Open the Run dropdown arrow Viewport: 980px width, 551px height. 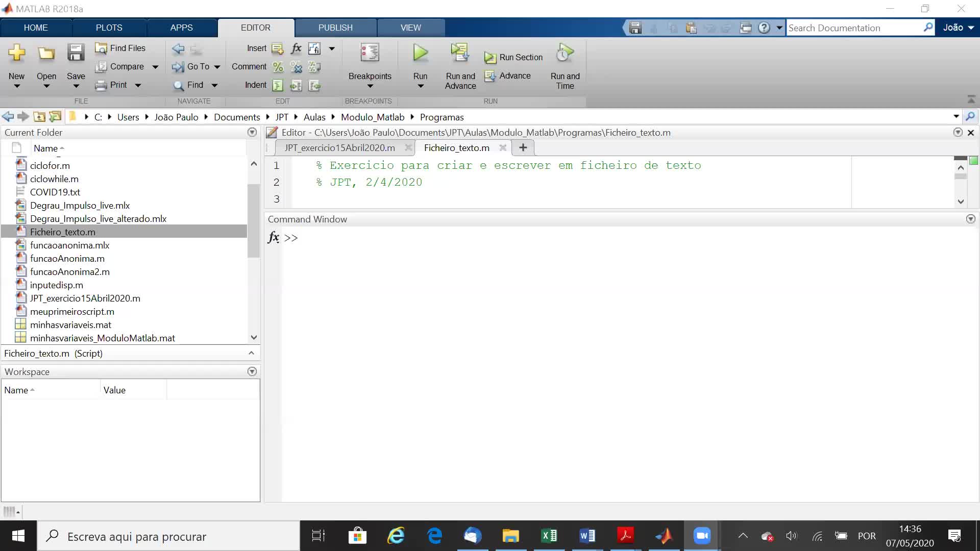[x=421, y=86]
